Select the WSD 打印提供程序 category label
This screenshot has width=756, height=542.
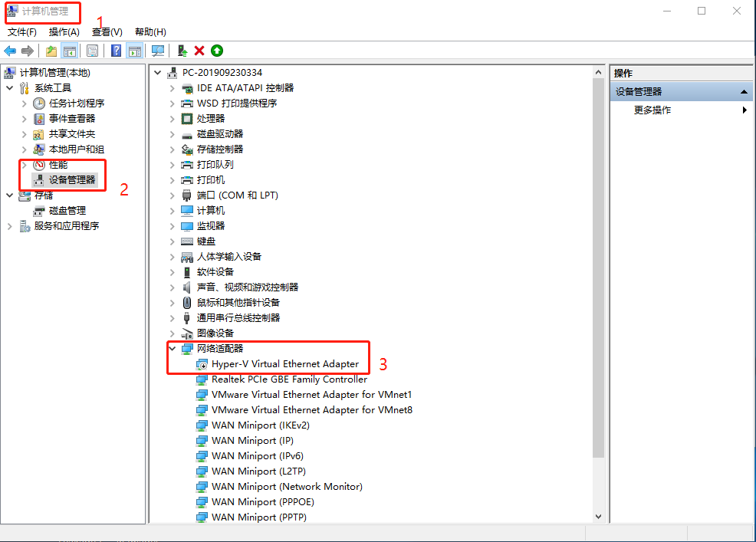pos(237,103)
